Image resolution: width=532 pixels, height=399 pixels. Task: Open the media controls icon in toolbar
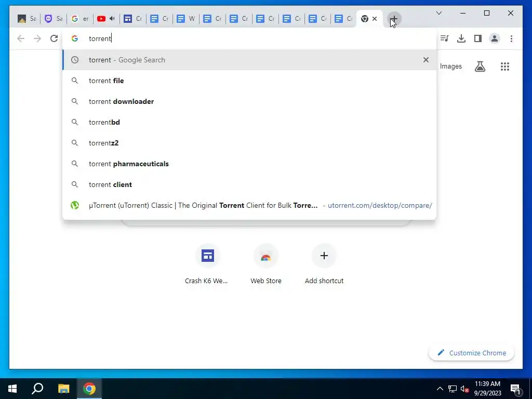pyautogui.click(x=445, y=38)
